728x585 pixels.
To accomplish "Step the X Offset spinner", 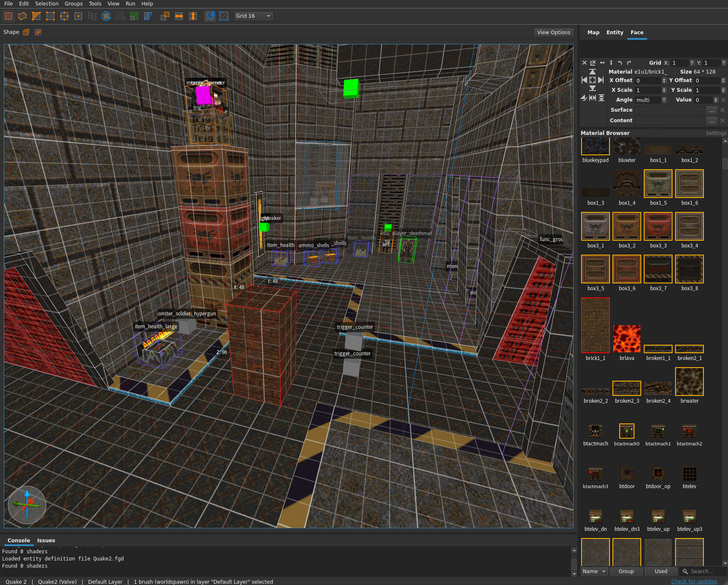I will pyautogui.click(x=664, y=80).
